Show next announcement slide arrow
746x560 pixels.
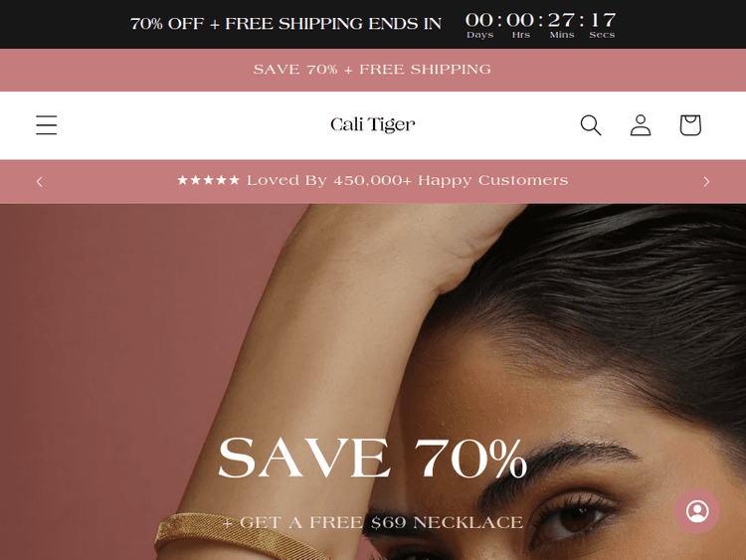coord(706,181)
